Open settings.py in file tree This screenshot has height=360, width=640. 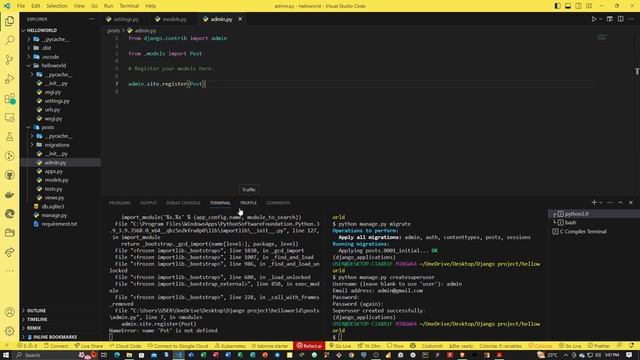(x=57, y=101)
